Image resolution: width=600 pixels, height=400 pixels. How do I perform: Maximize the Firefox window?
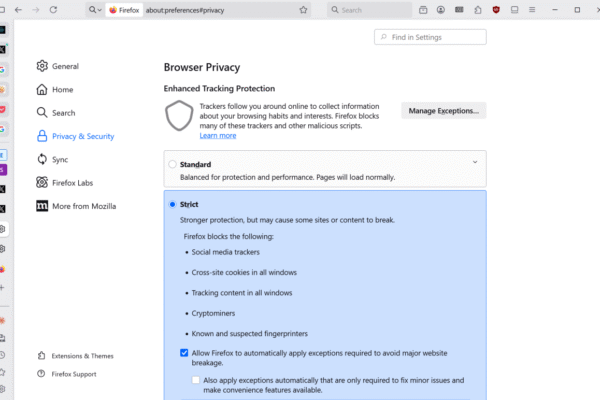577,10
